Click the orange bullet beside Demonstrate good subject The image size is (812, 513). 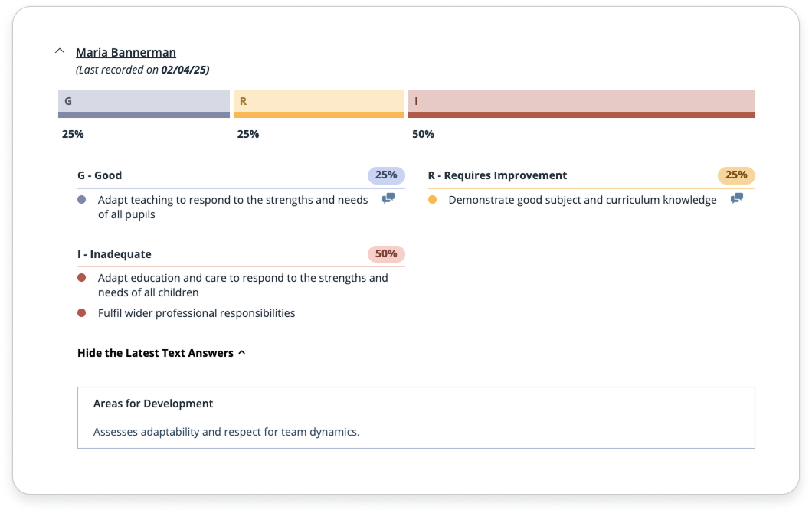tap(432, 200)
